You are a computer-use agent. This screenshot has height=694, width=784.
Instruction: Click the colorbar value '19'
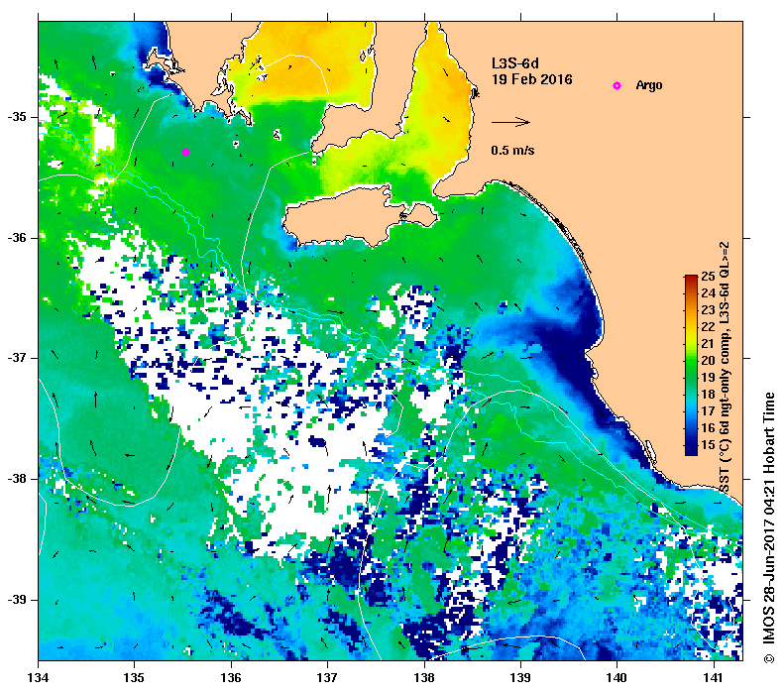click(x=708, y=377)
